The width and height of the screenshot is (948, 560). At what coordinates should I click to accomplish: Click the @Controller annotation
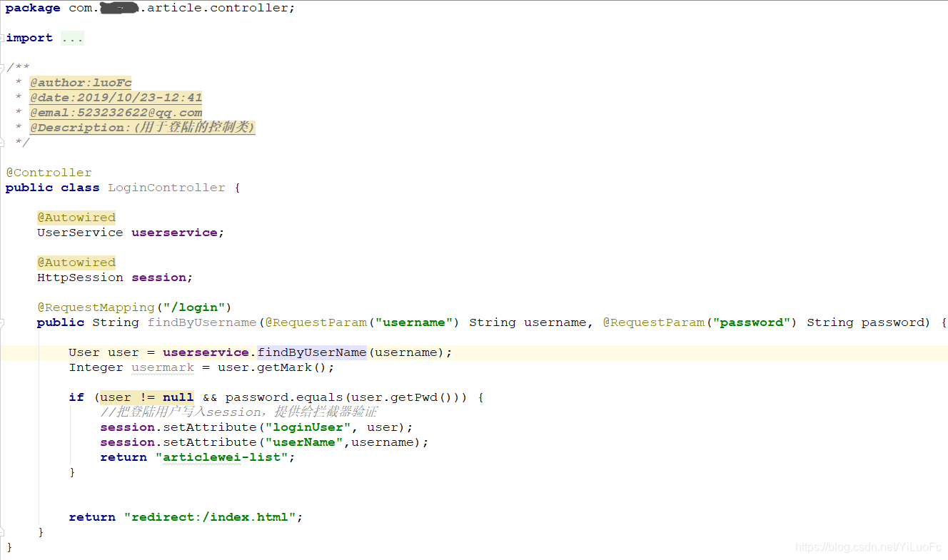[x=49, y=173]
